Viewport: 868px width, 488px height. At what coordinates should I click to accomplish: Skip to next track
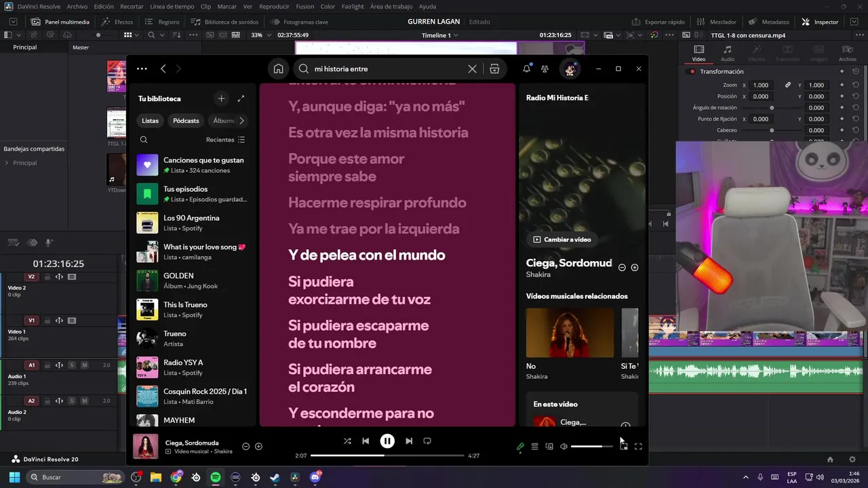point(409,441)
